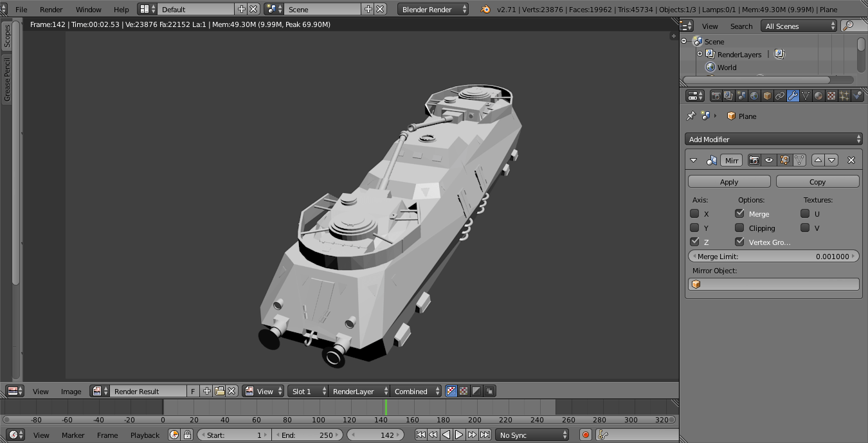Open the timeline Marker menu
This screenshot has height=443, width=868.
[73, 435]
